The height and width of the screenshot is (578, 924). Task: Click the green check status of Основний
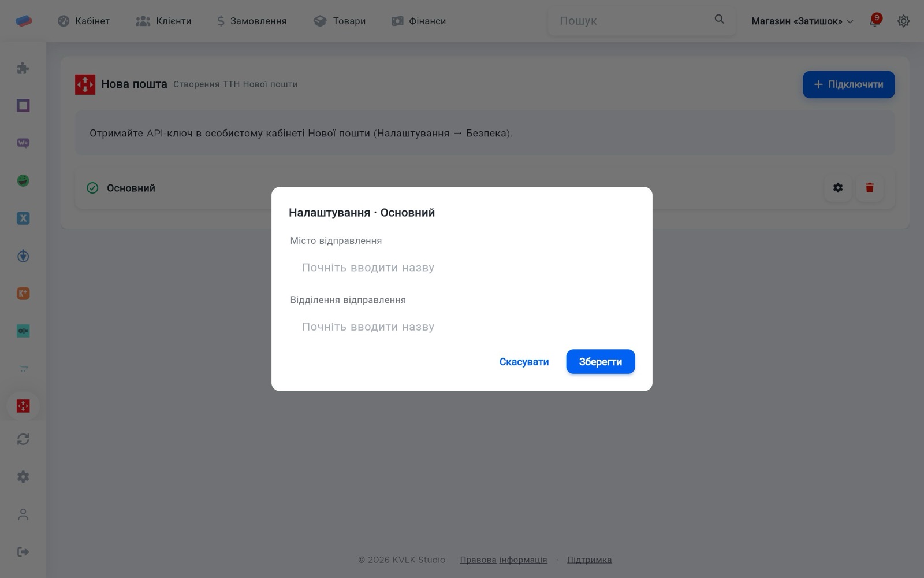coord(92,188)
